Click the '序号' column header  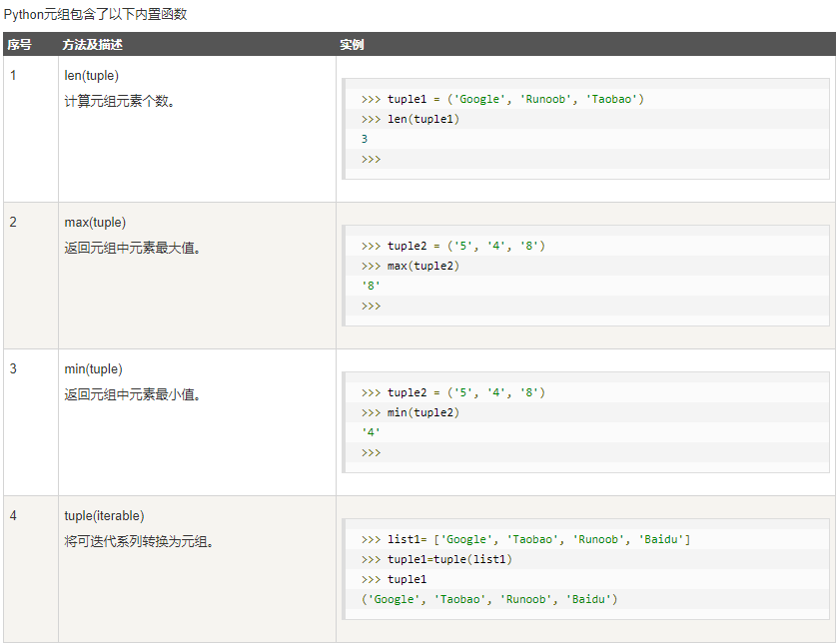(19, 45)
